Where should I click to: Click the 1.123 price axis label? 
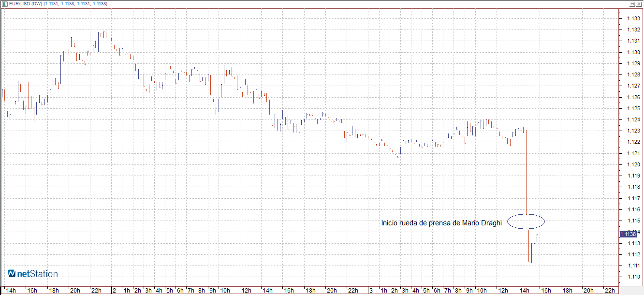click(634, 131)
